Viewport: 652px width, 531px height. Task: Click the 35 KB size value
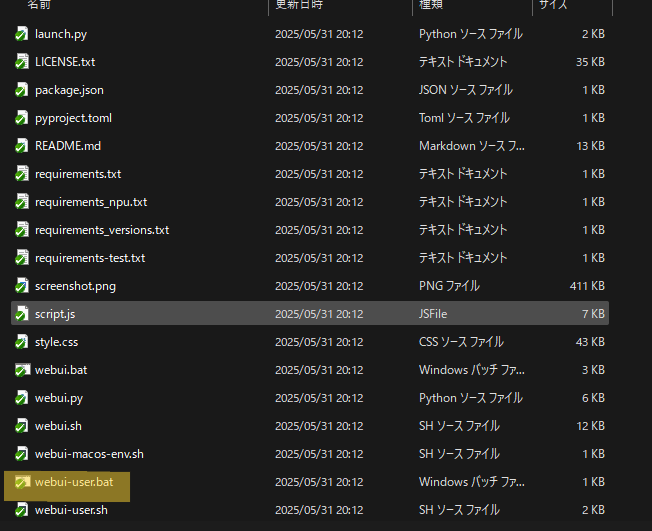(590, 62)
